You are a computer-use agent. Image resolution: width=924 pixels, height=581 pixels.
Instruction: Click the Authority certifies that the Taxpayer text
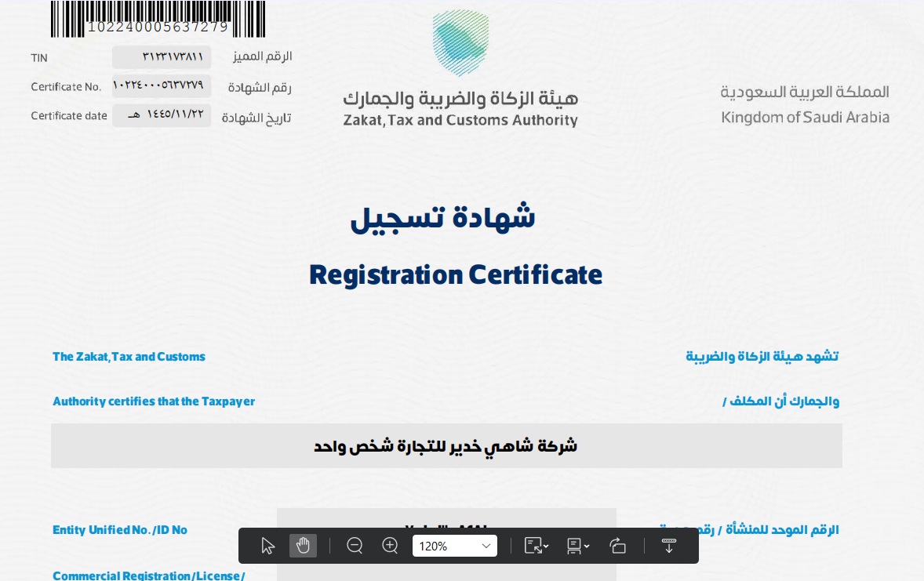[154, 401]
